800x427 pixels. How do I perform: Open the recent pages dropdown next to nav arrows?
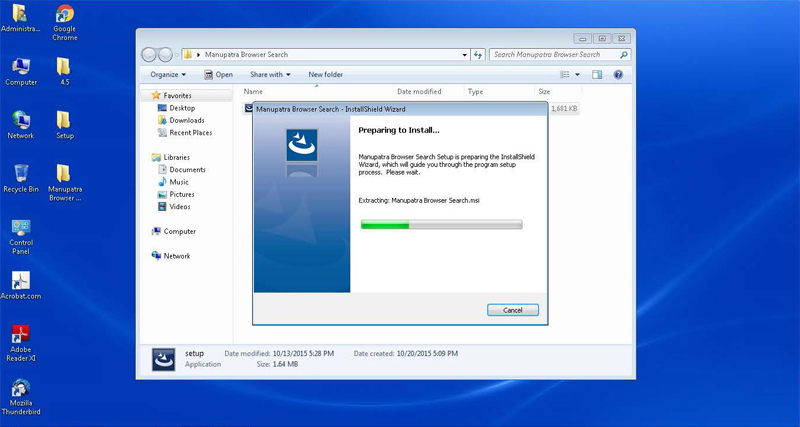click(x=177, y=55)
